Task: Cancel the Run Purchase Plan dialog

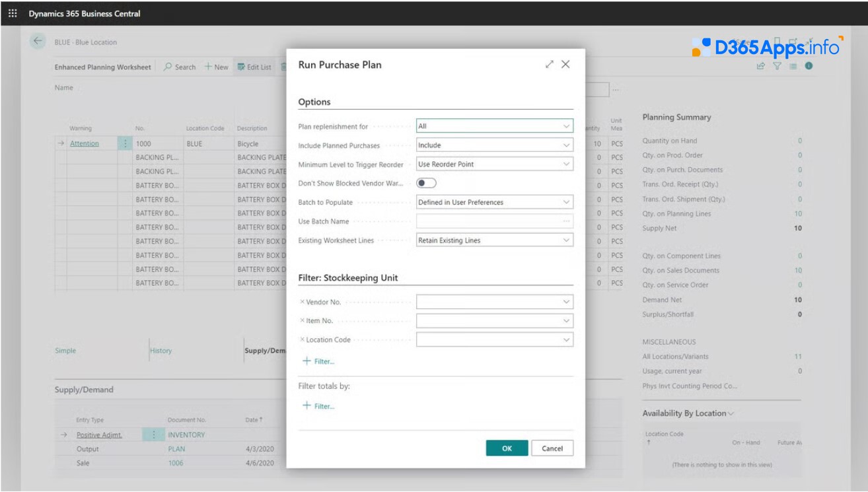Action: (x=552, y=448)
